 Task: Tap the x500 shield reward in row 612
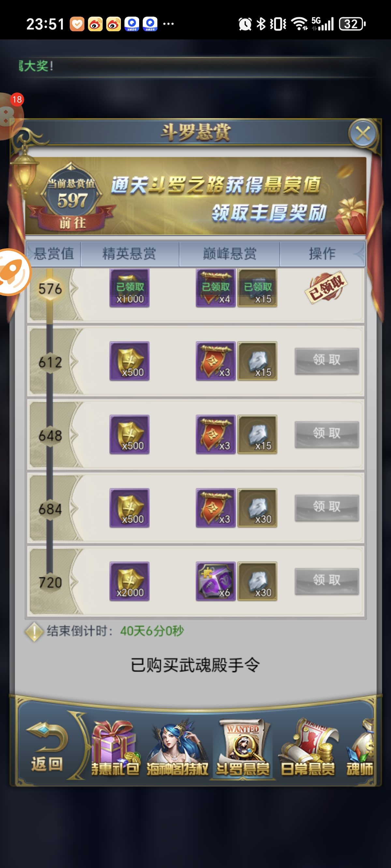tap(129, 361)
